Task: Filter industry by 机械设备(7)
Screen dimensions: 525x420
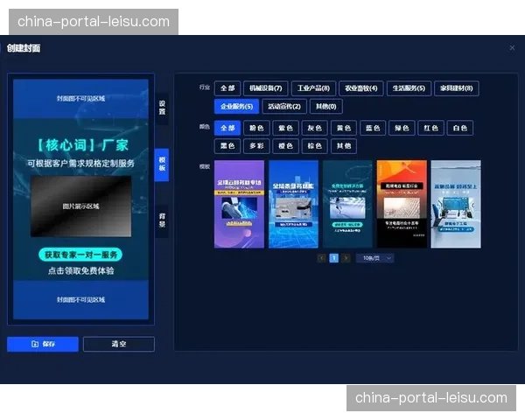Action: coord(265,88)
